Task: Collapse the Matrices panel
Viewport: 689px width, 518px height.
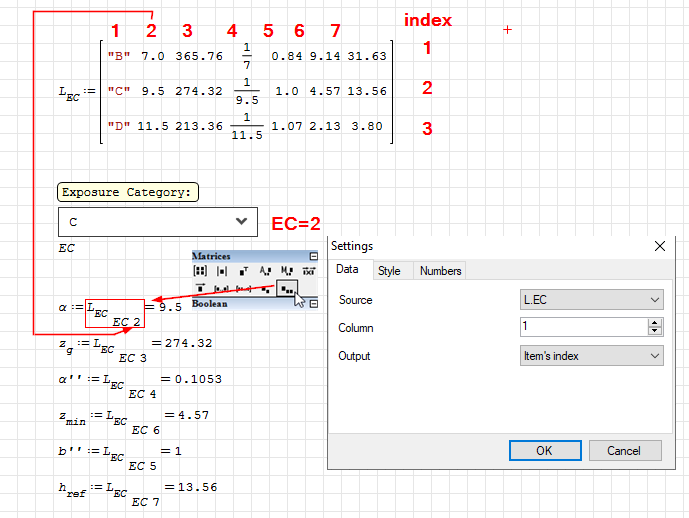Action: (313, 256)
